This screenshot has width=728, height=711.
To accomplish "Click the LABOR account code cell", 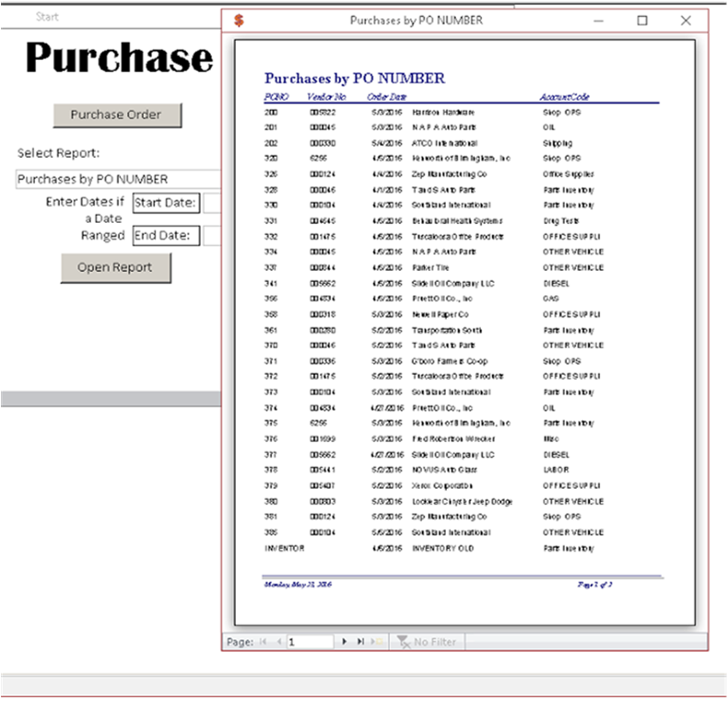I will (557, 470).
